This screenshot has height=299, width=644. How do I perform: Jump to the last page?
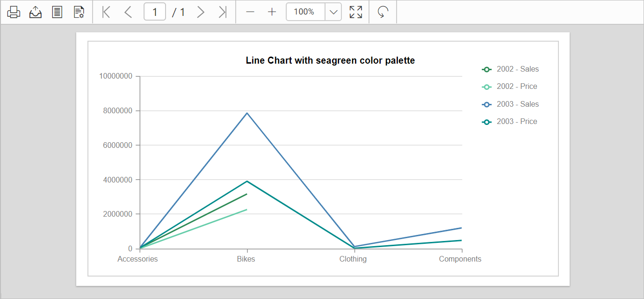[223, 12]
